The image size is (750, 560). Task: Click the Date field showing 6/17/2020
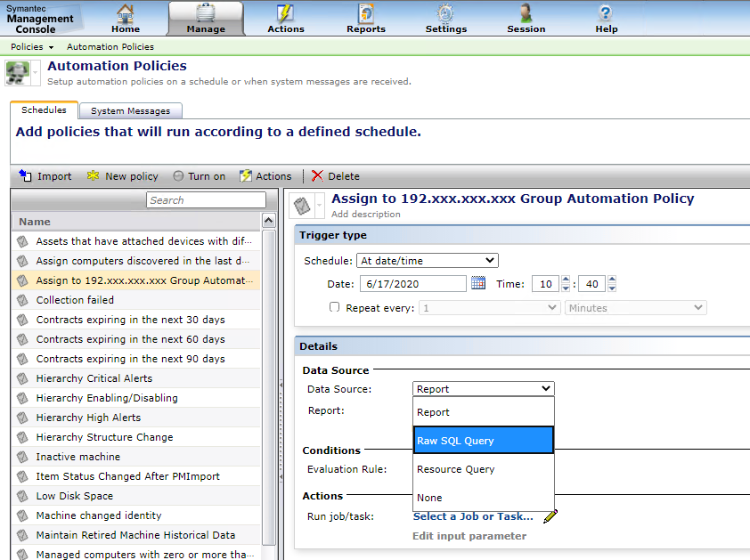point(413,284)
